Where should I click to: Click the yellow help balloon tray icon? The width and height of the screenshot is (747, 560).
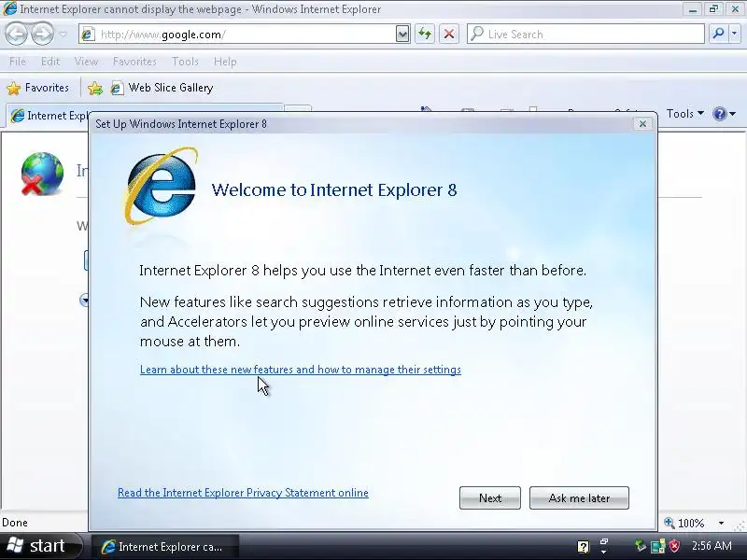tap(583, 546)
